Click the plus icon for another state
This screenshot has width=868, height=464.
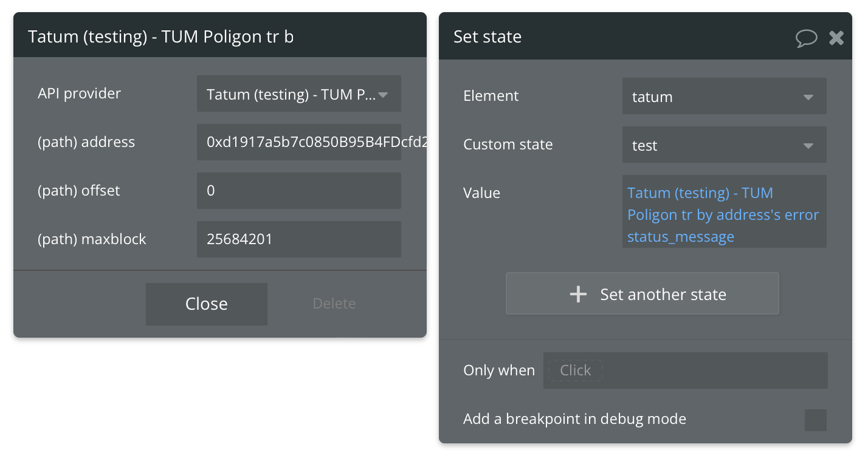(x=577, y=295)
